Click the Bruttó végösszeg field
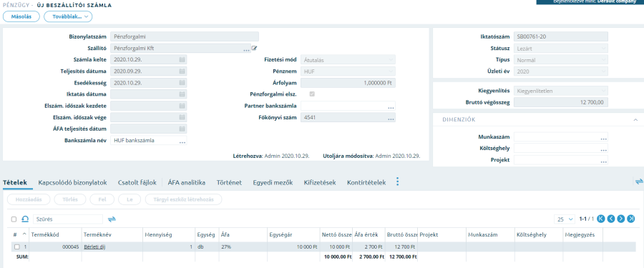The image size is (644, 268). click(x=561, y=102)
